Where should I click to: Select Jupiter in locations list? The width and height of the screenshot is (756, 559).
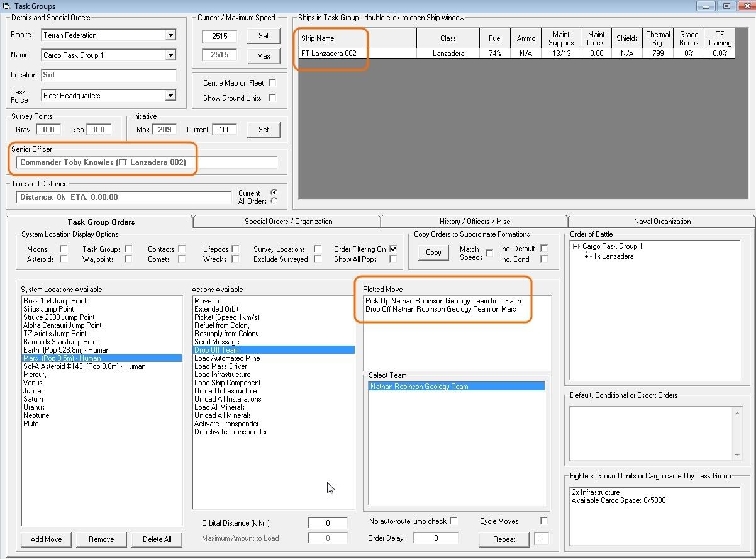click(102, 391)
